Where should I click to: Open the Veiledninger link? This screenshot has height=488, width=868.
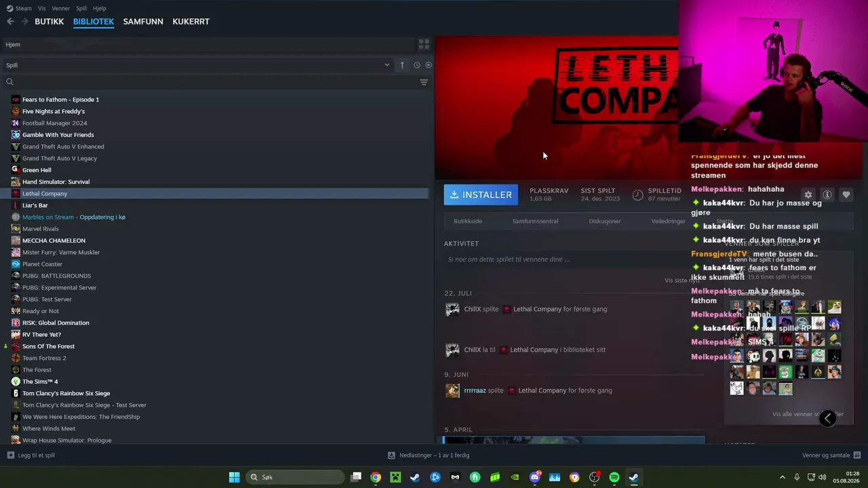(x=669, y=221)
